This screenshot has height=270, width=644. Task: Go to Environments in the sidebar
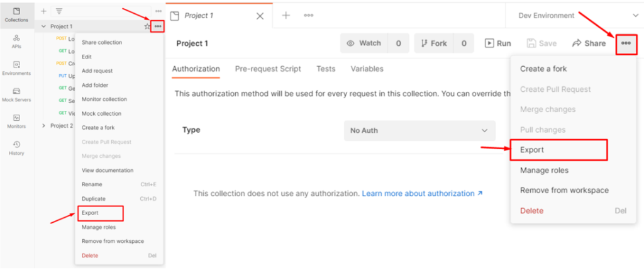click(16, 67)
